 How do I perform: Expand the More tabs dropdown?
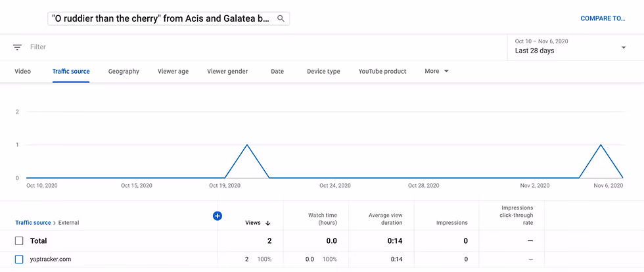pyautogui.click(x=436, y=71)
